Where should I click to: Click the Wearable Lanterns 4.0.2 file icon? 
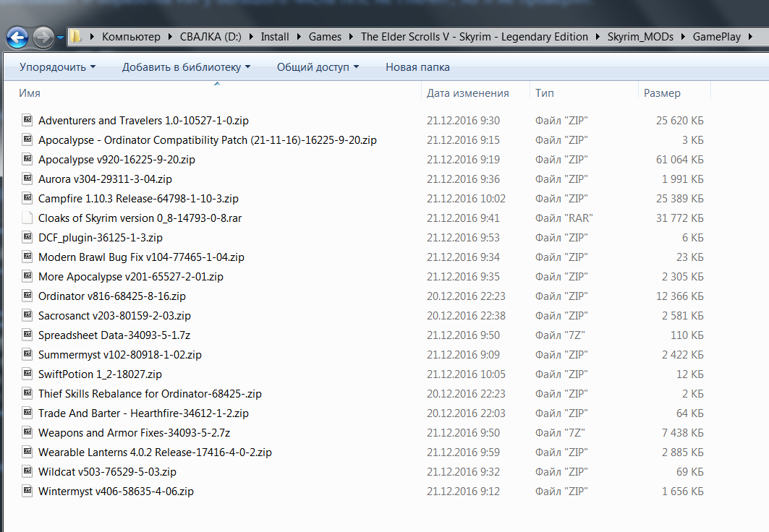click(27, 452)
